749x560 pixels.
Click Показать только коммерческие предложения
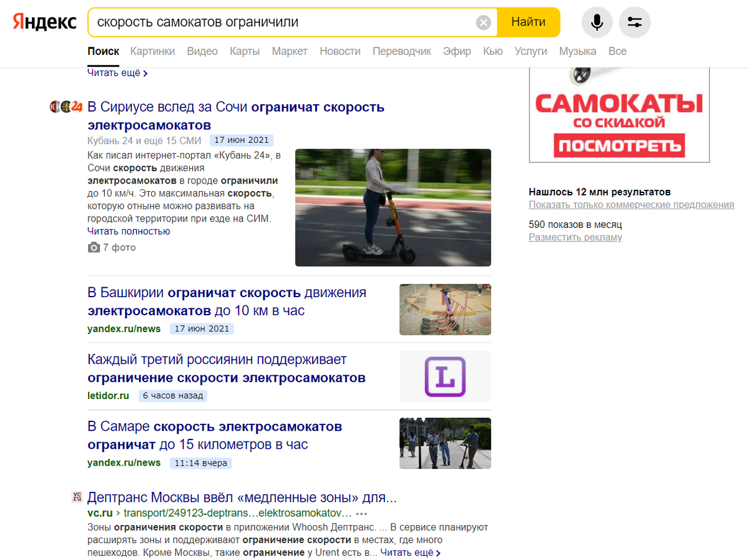(x=631, y=205)
